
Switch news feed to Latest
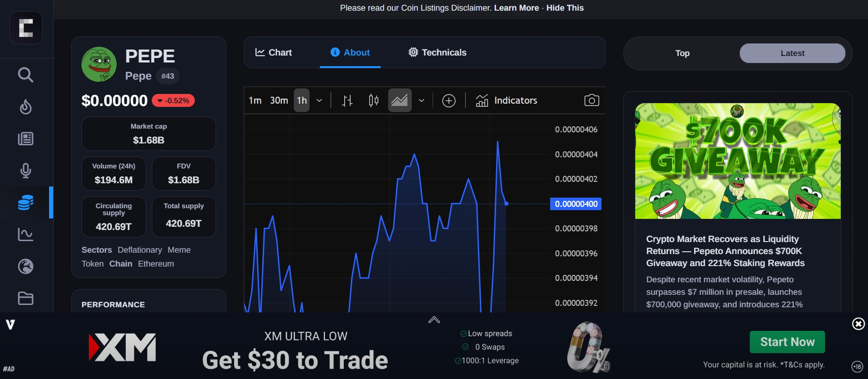pos(792,53)
